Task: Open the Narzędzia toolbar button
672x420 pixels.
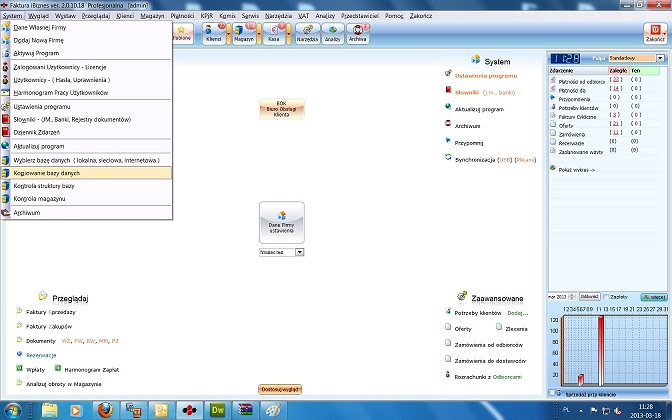Action: (307, 34)
